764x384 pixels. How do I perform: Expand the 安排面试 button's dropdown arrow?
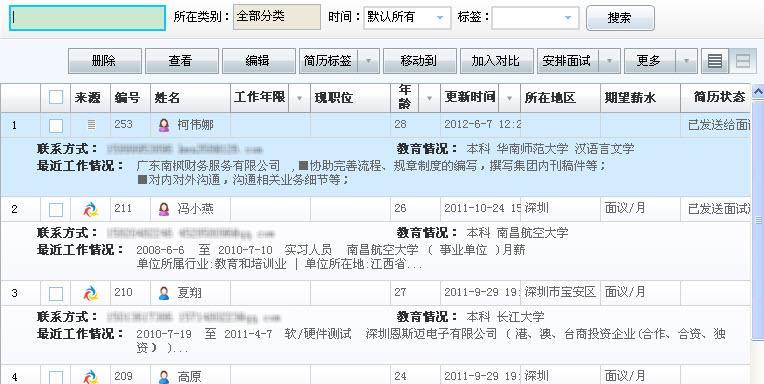click(x=609, y=61)
